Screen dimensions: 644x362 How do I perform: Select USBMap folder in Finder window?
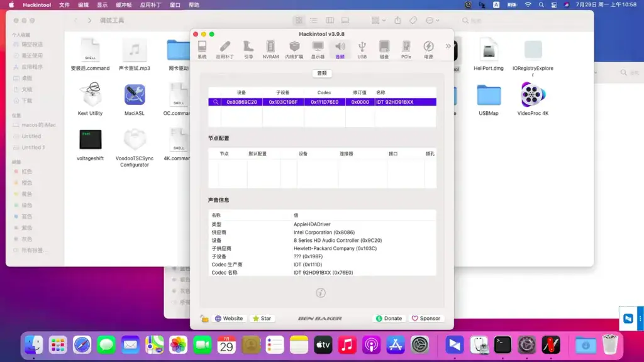[x=488, y=99]
